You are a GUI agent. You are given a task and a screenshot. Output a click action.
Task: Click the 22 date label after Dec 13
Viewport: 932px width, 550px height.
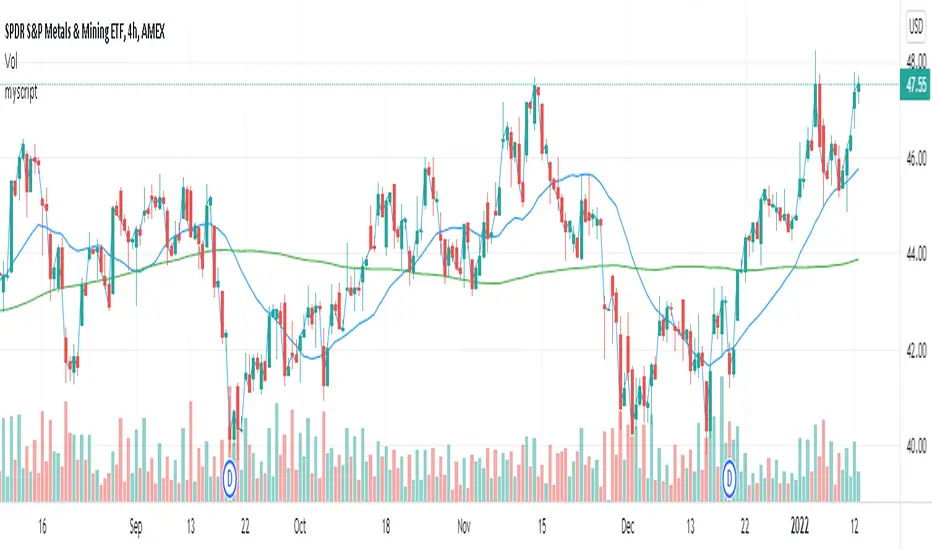745,527
